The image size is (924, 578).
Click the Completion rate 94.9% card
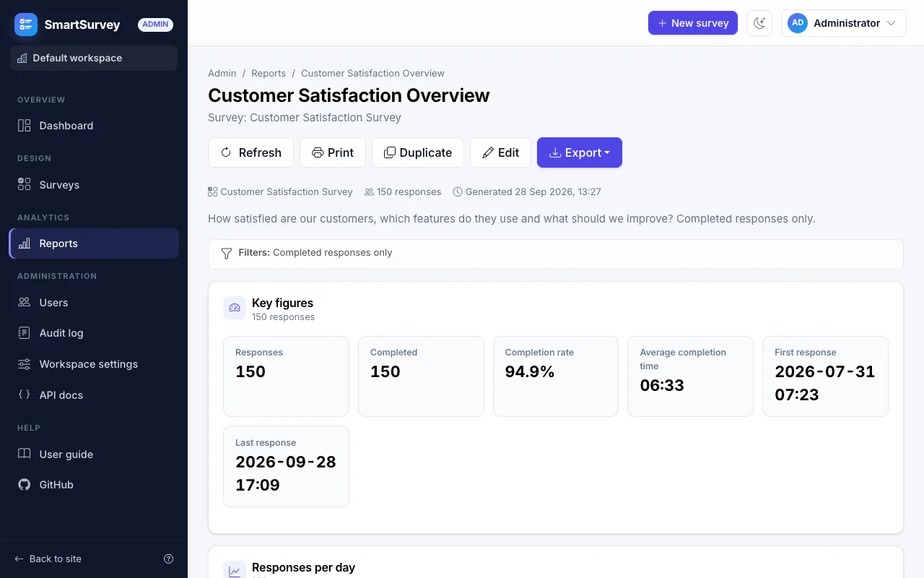click(x=556, y=376)
